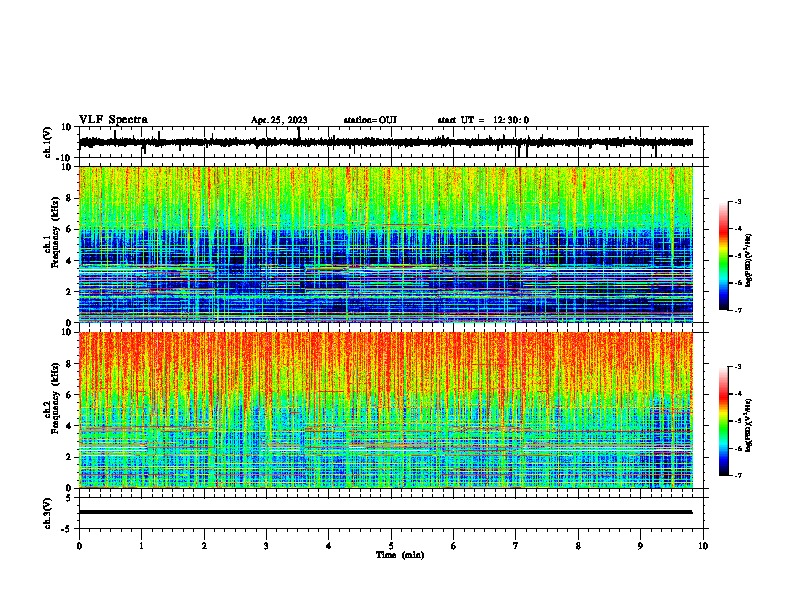Click the '5' tick on ch.3 voltage axis

[x=69, y=497]
